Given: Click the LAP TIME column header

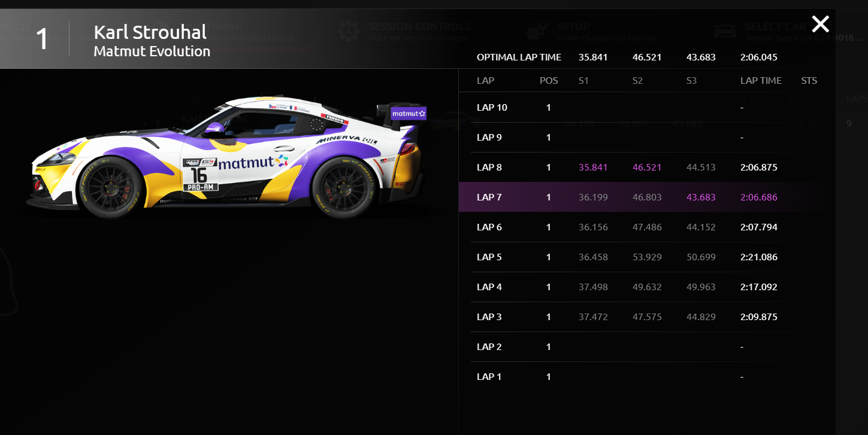Looking at the screenshot, I should 761,81.
